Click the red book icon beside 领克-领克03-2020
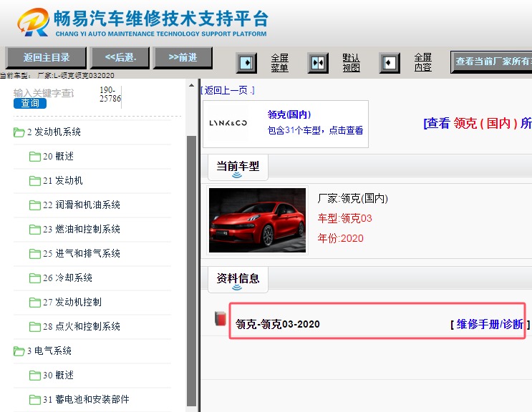The width and height of the screenshot is (532, 412). (221, 319)
